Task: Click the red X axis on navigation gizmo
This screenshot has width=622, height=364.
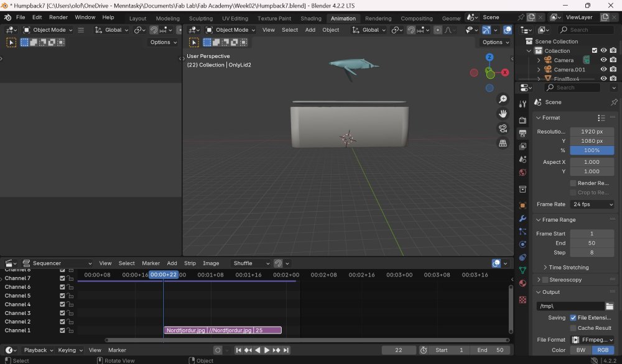Action: (504, 73)
